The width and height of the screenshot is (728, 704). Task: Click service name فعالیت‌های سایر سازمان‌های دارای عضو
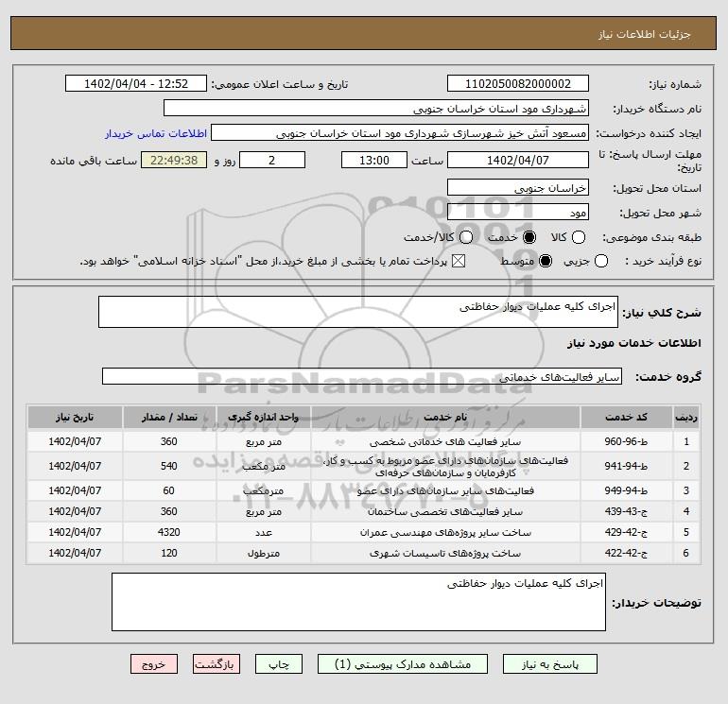(x=445, y=491)
